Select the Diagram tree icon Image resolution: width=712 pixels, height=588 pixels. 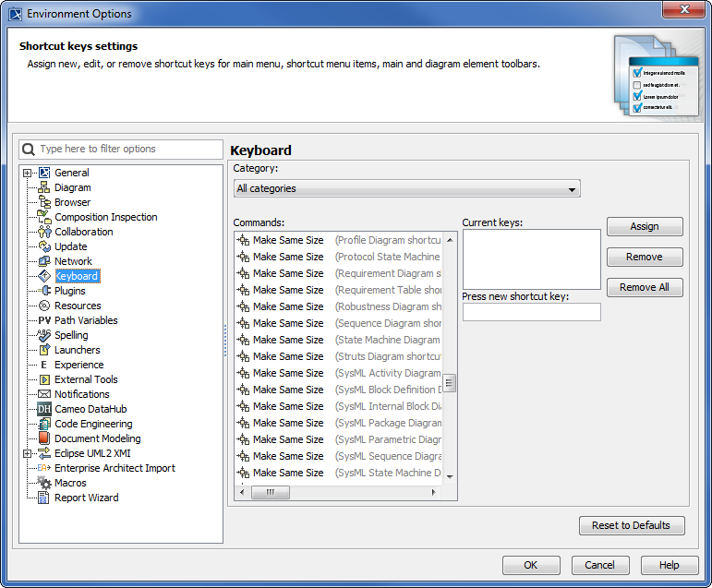(44, 187)
